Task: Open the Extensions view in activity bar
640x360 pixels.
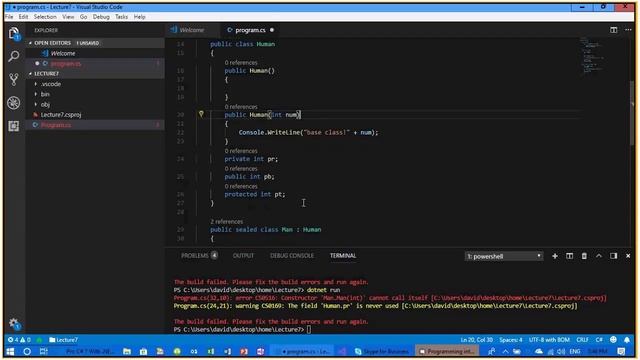Action: pyautogui.click(x=14, y=126)
